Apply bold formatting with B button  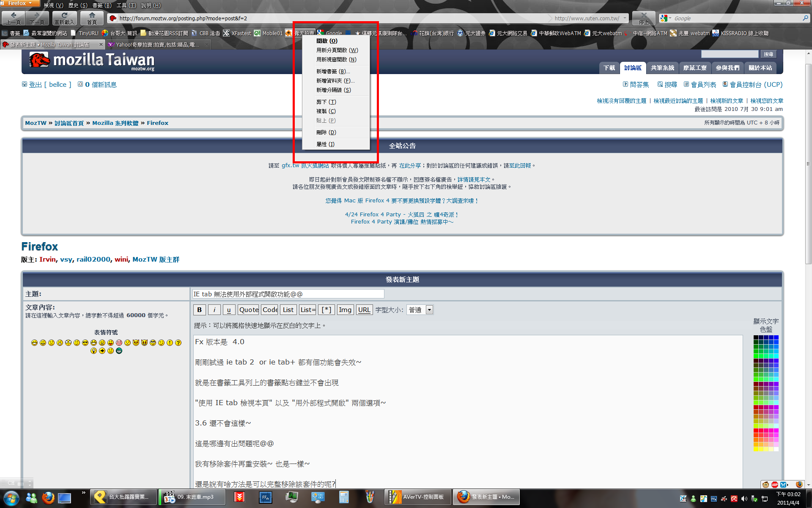(x=199, y=310)
